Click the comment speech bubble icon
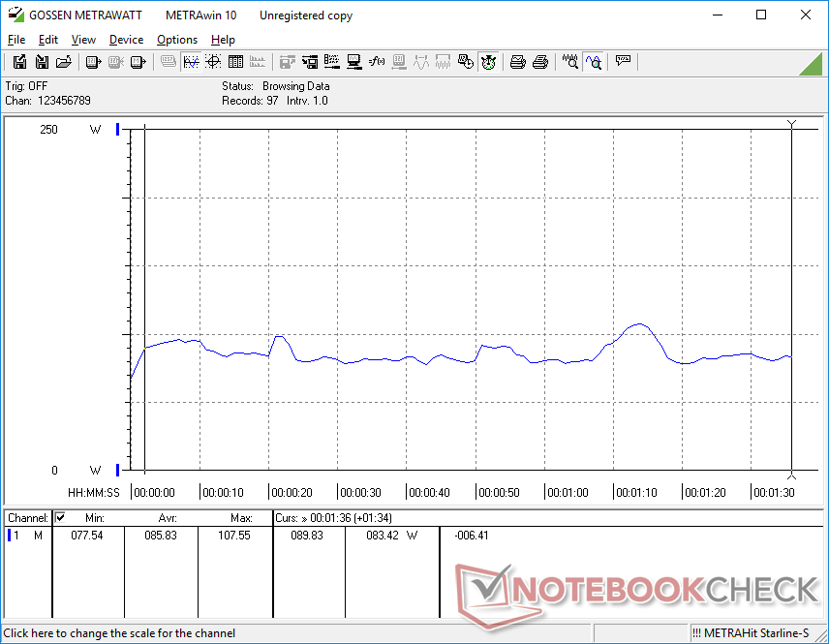 coord(623,61)
